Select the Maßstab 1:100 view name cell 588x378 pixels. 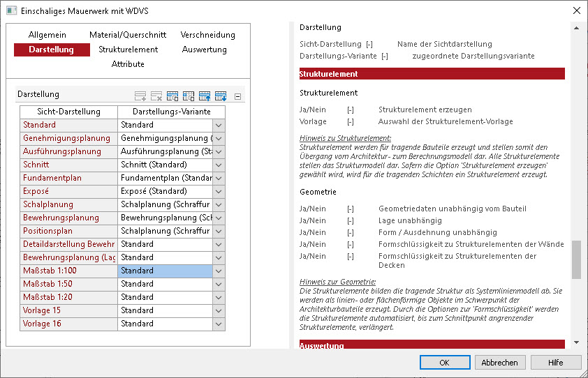pyautogui.click(x=68, y=271)
